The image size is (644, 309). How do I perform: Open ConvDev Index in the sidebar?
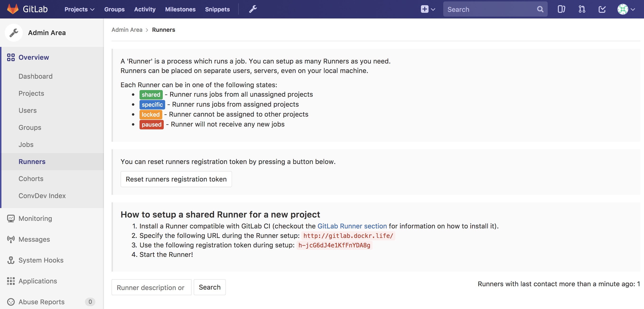42,196
